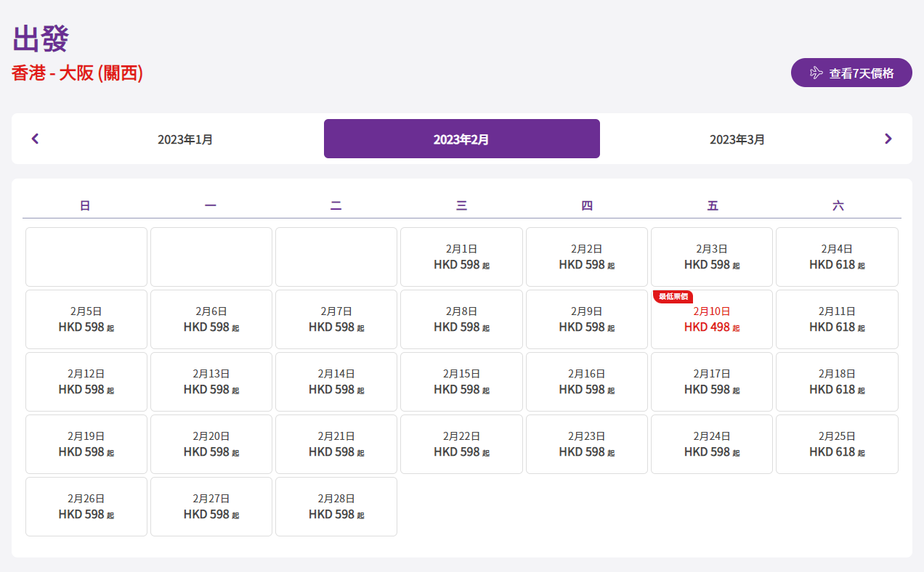Choose 2月1日 departure date
Image resolution: width=924 pixels, height=572 pixels.
coord(461,257)
